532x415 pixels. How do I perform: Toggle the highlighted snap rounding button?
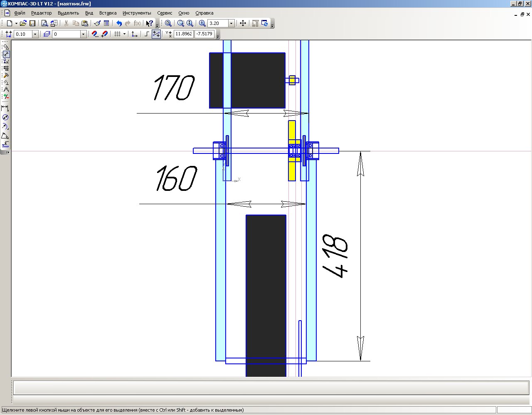tap(156, 34)
